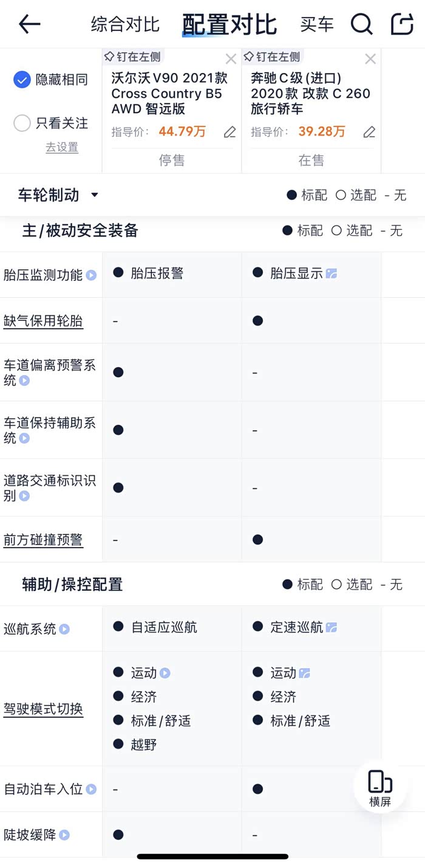Open 缺气保用轮胎 explanation link
Viewport: 425px width, 868px height.
pos(43,321)
